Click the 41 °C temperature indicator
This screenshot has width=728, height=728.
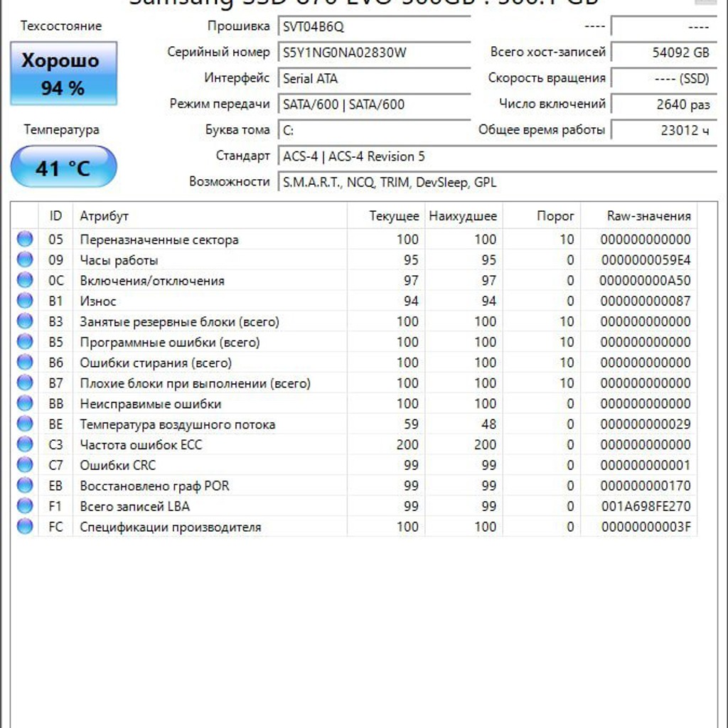pos(63,167)
